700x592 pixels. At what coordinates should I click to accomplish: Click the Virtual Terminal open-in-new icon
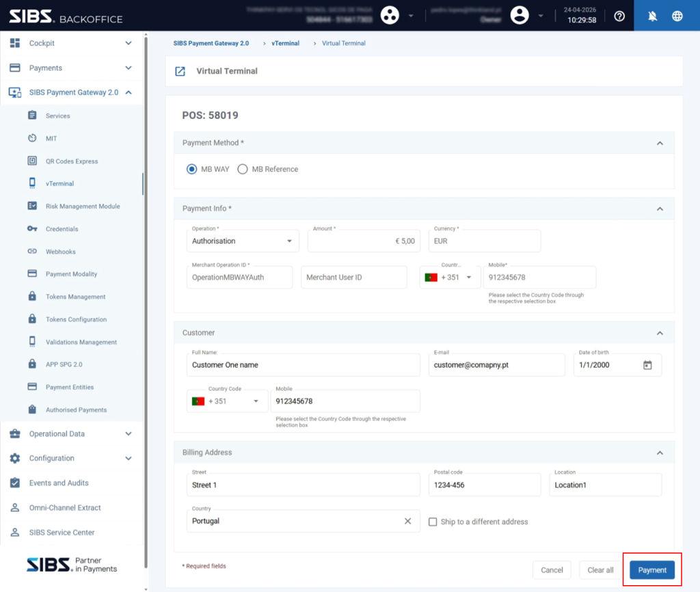coord(180,71)
